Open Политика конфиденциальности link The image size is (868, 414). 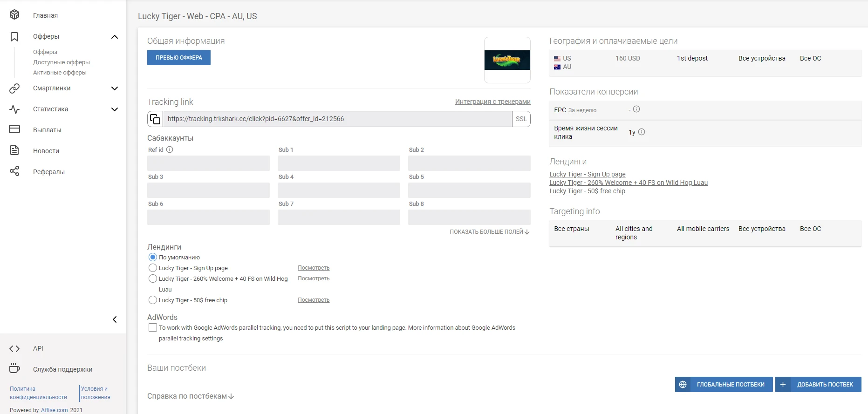pos(38,393)
